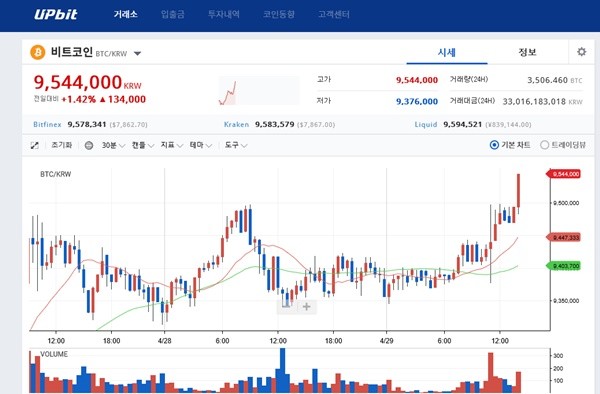Click the orange Bitcoin coin icon
600x394 pixels.
click(38, 52)
